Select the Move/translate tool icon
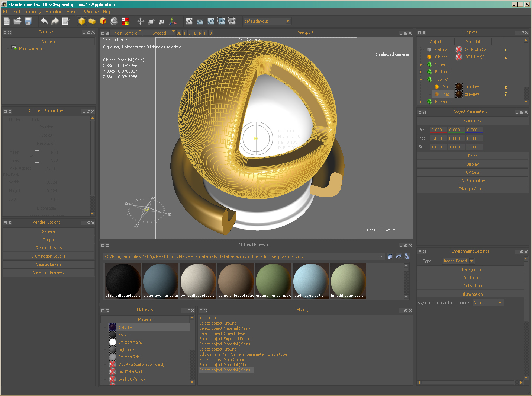The width and height of the screenshot is (532, 396). [x=141, y=21]
